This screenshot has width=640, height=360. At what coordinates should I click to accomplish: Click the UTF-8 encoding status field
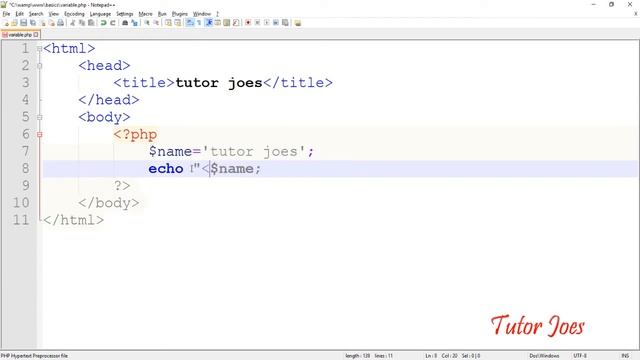pyautogui.click(x=580, y=356)
